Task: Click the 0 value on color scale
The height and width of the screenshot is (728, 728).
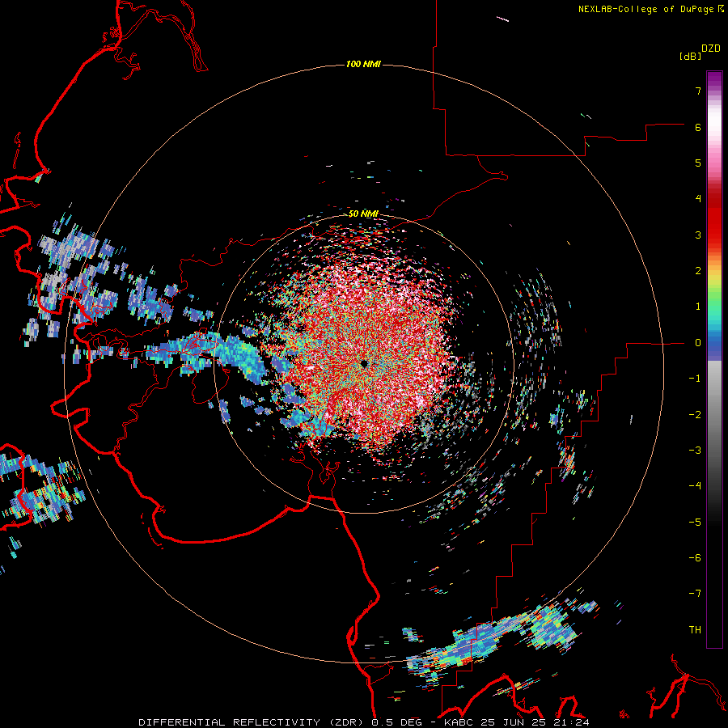Action: (698, 343)
